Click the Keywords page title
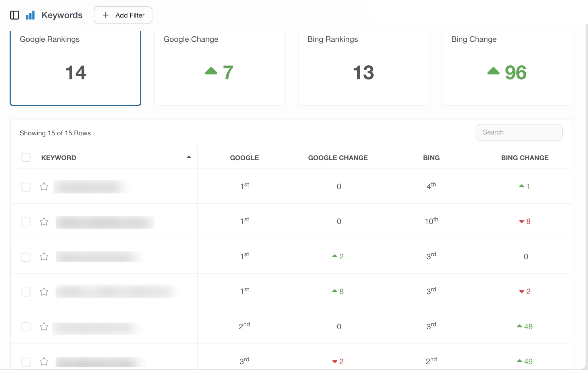Viewport: 588px width, 370px height. point(62,15)
